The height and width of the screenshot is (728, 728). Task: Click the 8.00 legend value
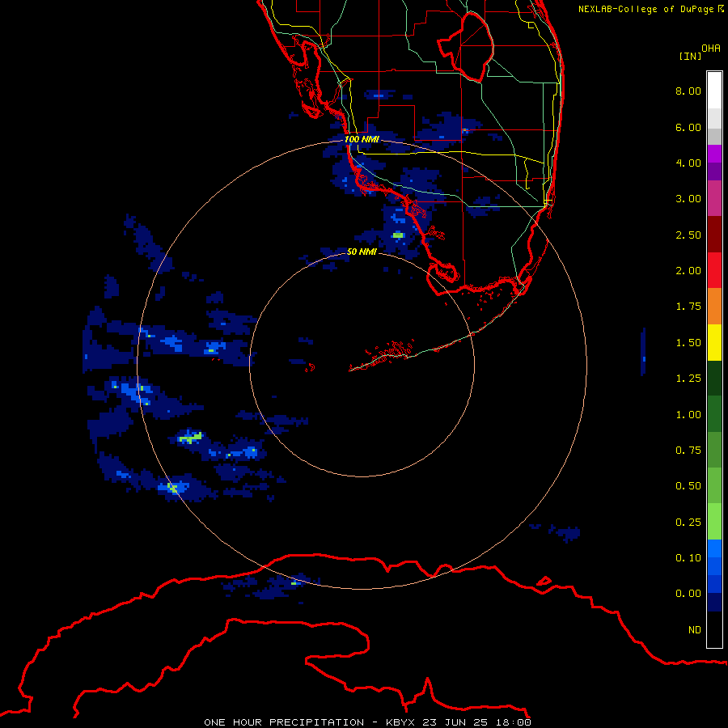click(x=688, y=91)
